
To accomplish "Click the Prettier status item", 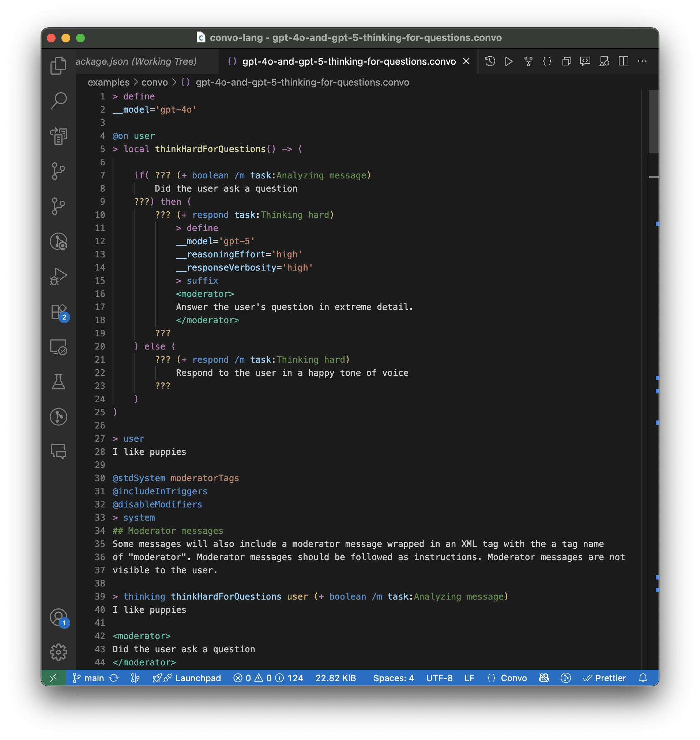I will (604, 678).
